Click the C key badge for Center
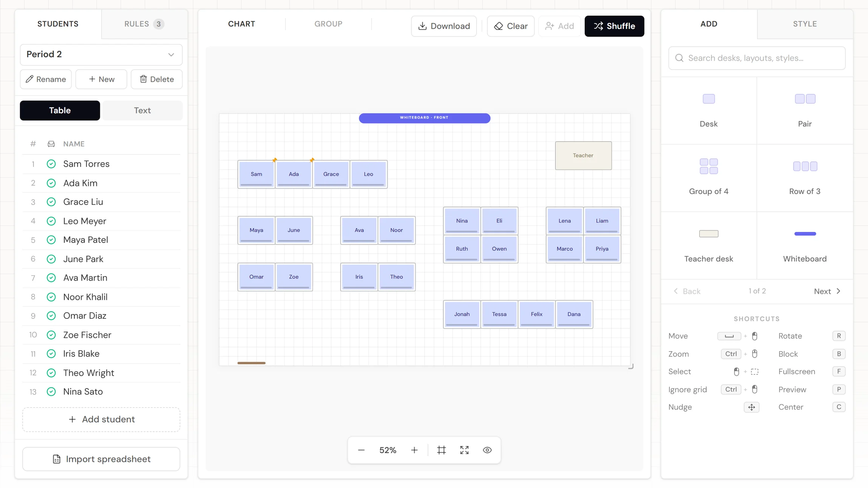The width and height of the screenshot is (868, 488). 839,407
